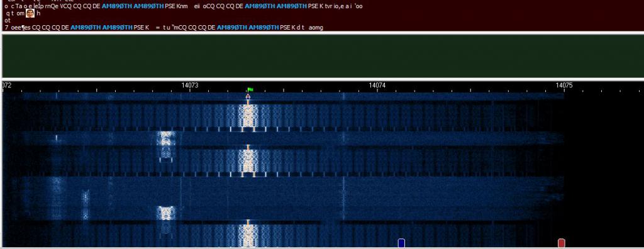The image size is (644, 249).
Task: Click the small face image in received text
Action: [30, 14]
